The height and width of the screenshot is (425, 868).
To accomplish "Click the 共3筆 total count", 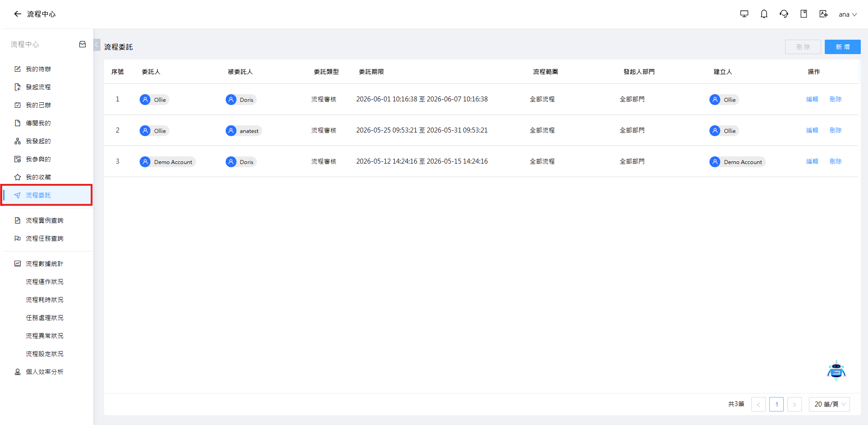I will [736, 404].
